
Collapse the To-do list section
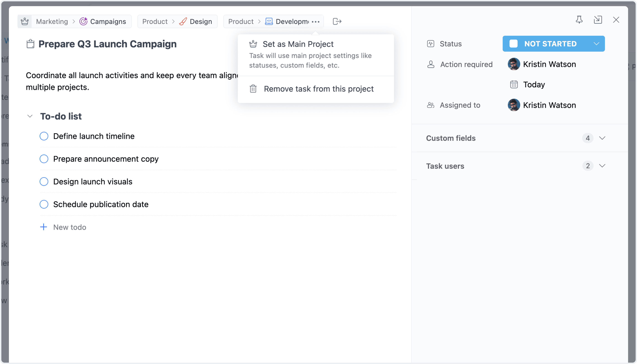pyautogui.click(x=30, y=116)
